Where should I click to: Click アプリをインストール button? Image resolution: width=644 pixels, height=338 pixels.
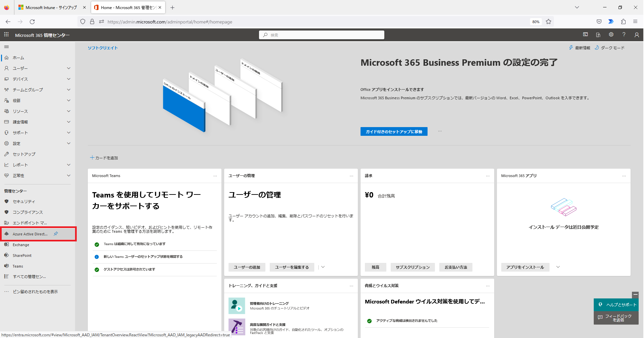click(525, 267)
